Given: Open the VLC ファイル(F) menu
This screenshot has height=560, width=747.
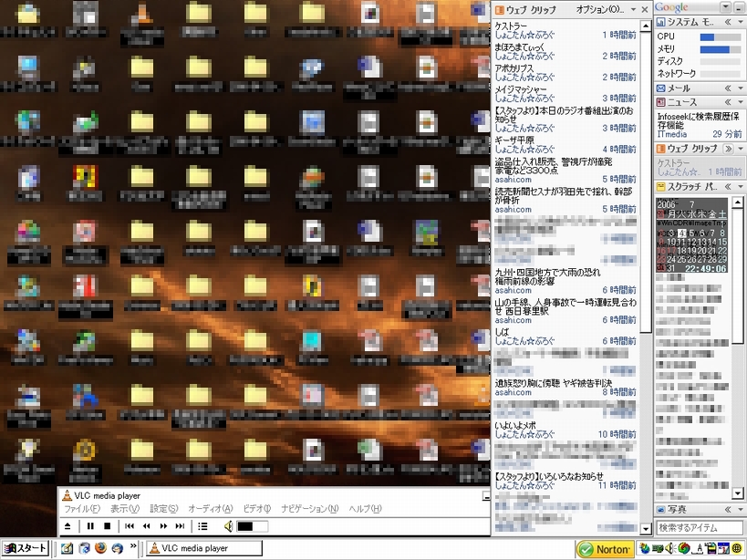Looking at the screenshot, I should coord(82,509).
